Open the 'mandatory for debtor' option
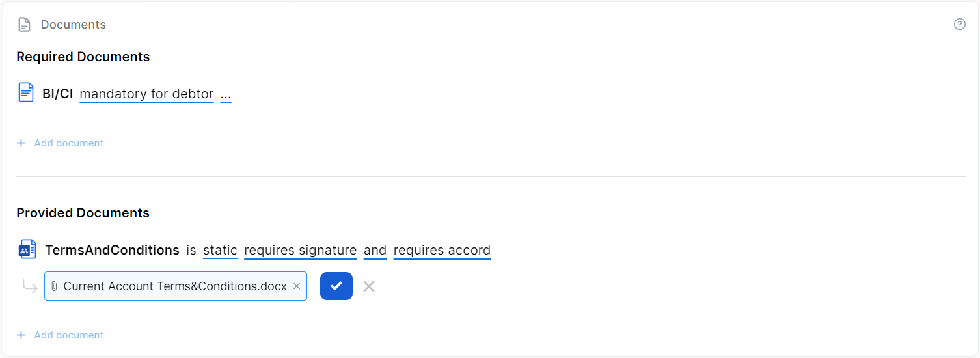This screenshot has height=358, width=980. pyautogui.click(x=146, y=94)
